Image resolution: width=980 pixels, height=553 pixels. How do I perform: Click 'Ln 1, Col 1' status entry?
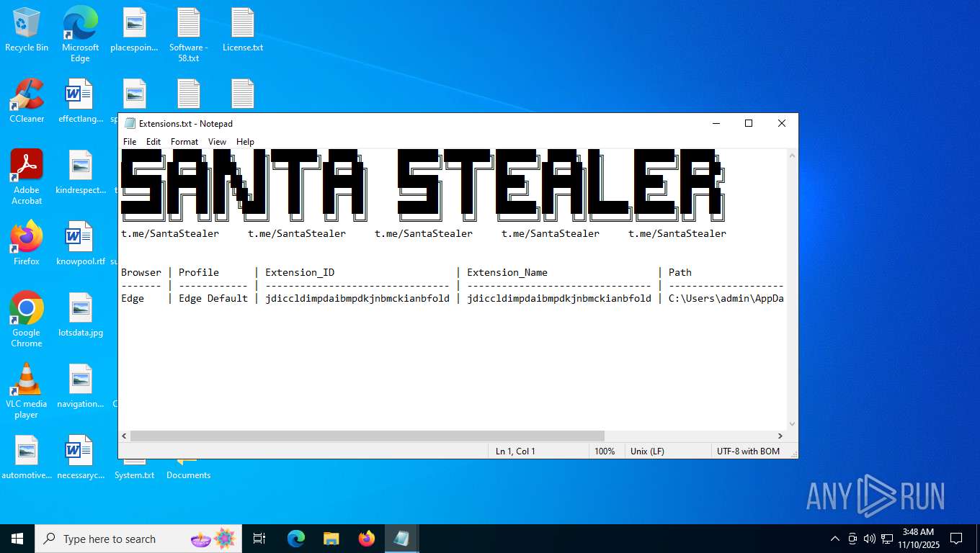pos(515,451)
